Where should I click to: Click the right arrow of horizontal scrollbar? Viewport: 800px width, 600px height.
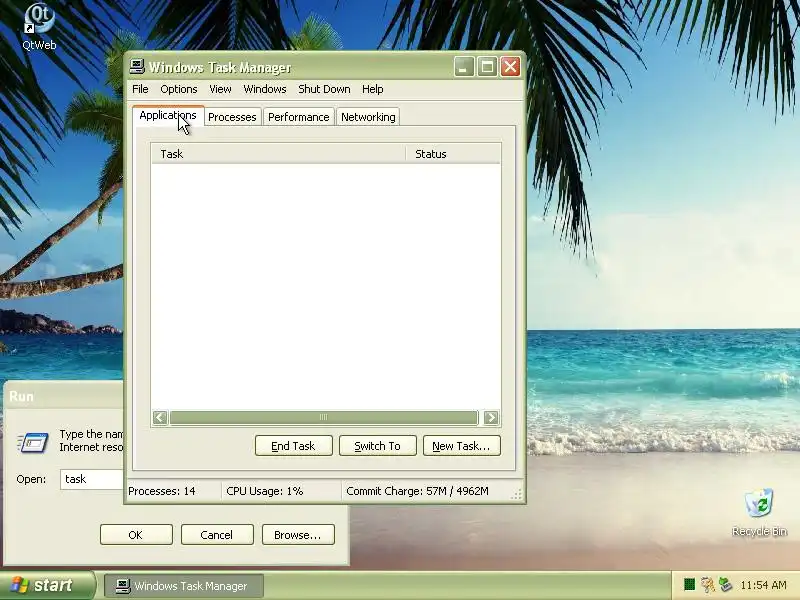coord(491,418)
